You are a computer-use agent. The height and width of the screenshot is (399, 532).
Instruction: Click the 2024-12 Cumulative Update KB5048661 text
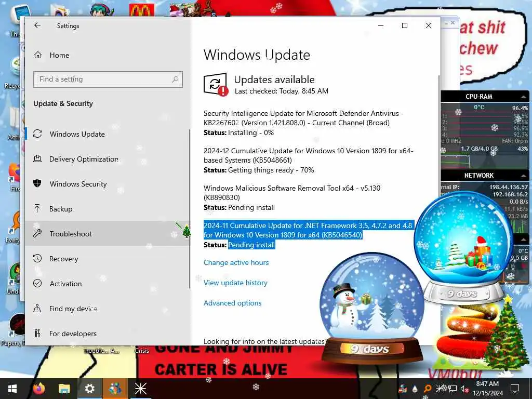click(x=308, y=155)
